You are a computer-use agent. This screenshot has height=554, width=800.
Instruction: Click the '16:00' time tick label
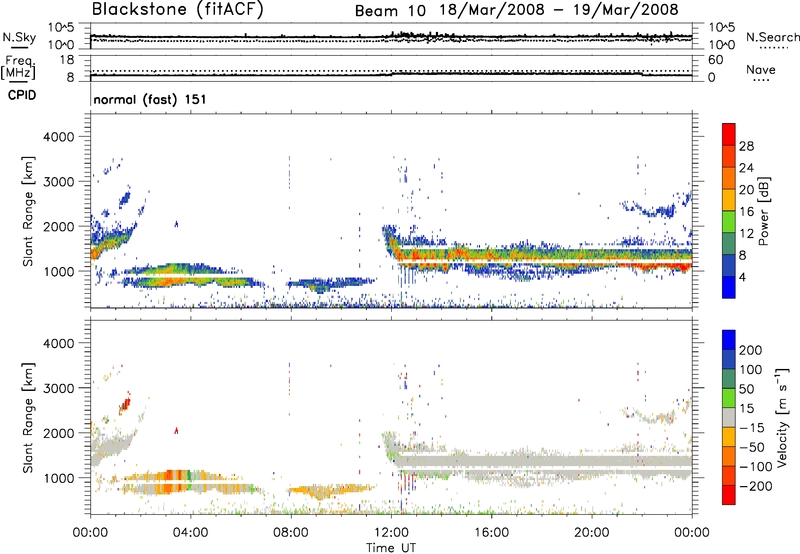pyautogui.click(x=491, y=533)
